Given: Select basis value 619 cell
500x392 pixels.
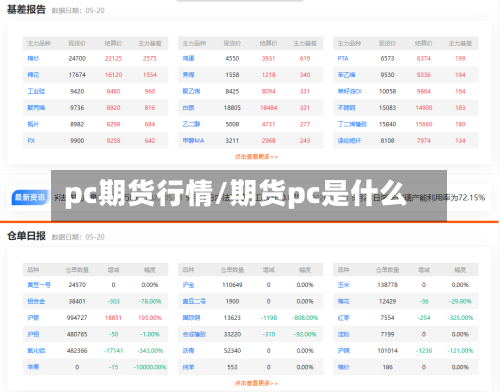Looking at the screenshot, I should 305,58.
